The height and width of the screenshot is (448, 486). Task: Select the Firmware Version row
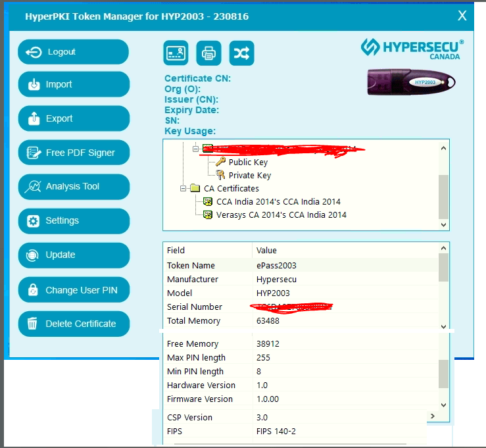[x=301, y=399]
